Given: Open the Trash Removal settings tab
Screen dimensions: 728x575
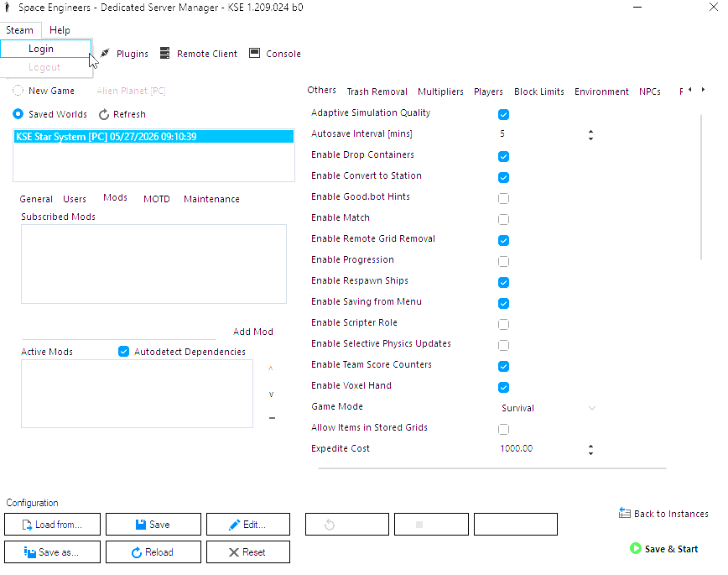Looking at the screenshot, I should pyautogui.click(x=377, y=91).
